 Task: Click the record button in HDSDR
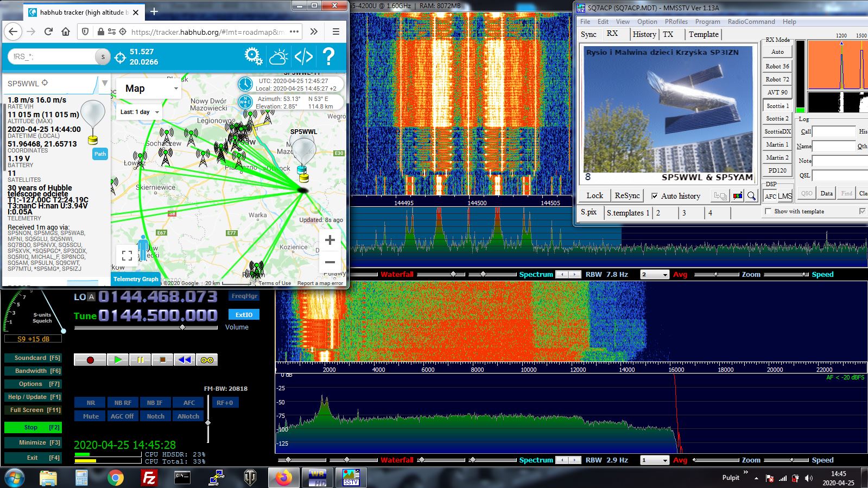[90, 359]
